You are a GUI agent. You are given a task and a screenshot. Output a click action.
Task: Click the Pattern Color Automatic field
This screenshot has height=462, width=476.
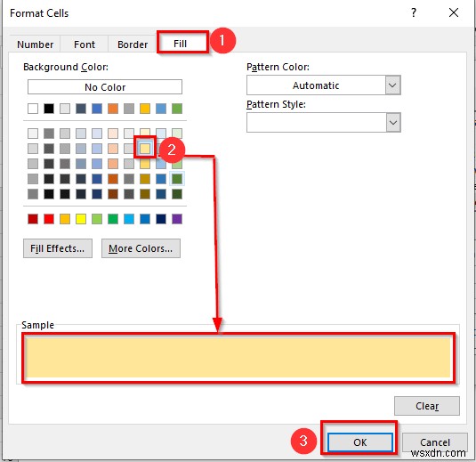[317, 85]
